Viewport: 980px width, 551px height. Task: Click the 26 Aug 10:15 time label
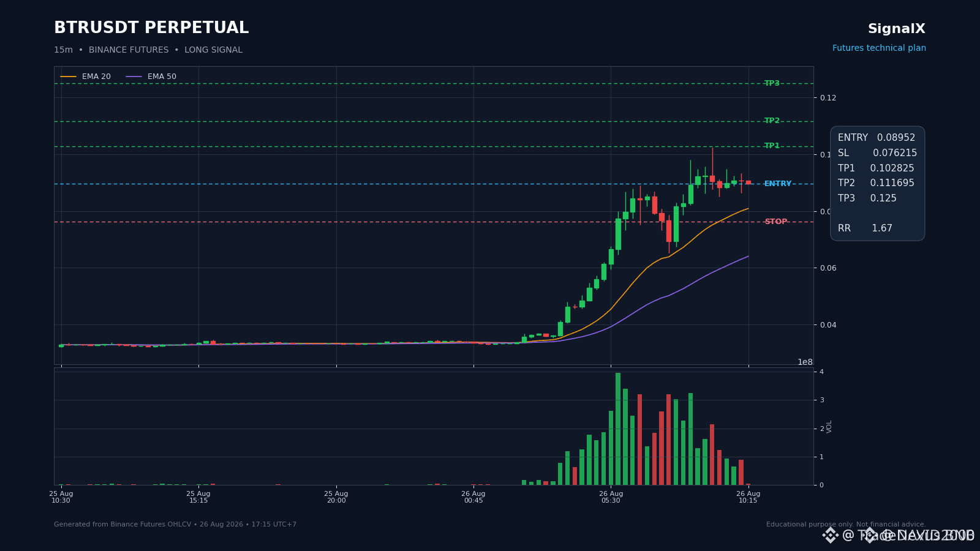[748, 497]
